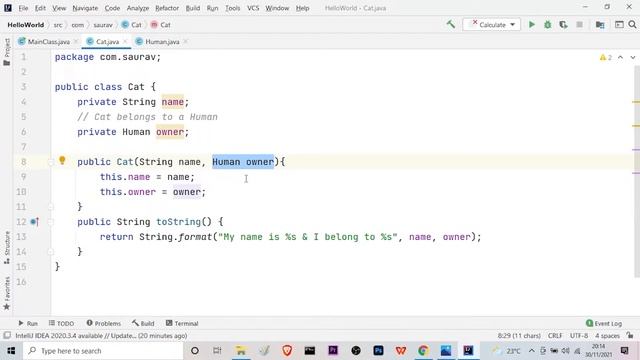Click the Run Anything window icon
This screenshot has width=640, height=360.
[619, 24]
